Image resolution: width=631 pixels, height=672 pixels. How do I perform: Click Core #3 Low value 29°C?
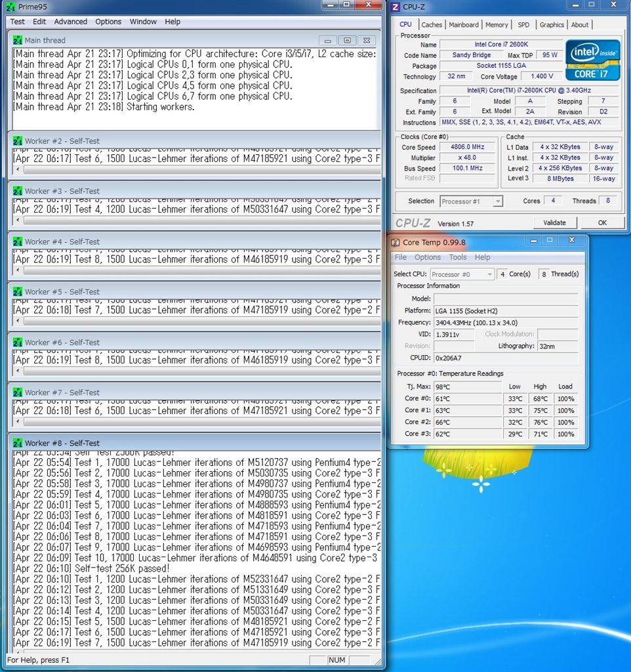point(516,434)
